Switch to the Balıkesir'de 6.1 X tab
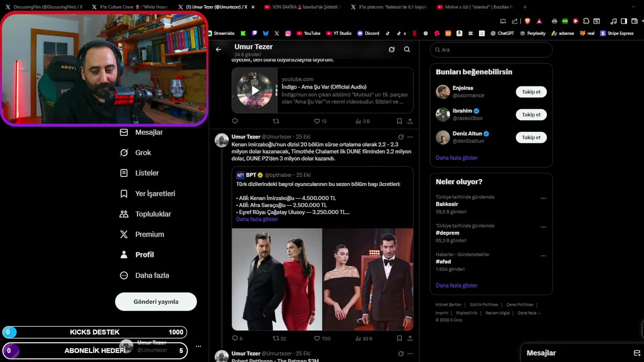This screenshot has width=644, height=362. click(x=388, y=7)
